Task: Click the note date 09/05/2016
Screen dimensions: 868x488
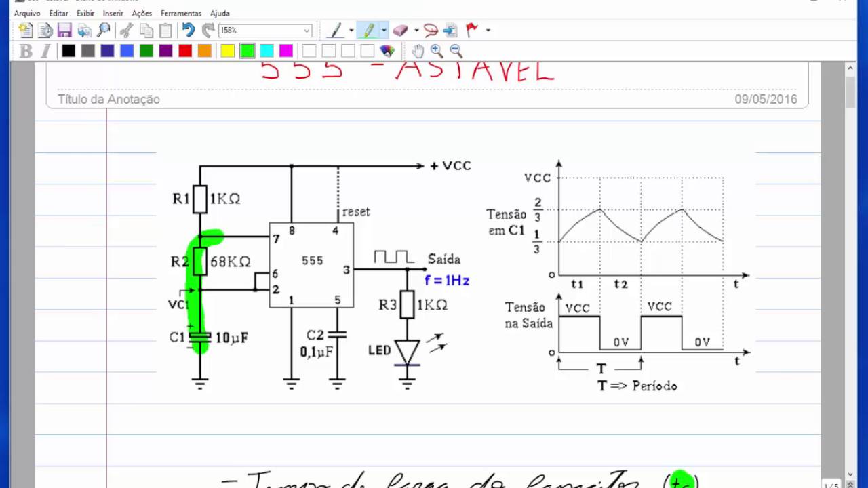Action: point(766,100)
